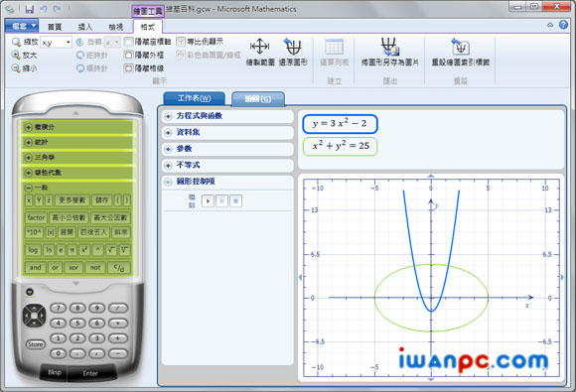Click the Enter key on calculator
The image size is (576, 392).
click(90, 373)
